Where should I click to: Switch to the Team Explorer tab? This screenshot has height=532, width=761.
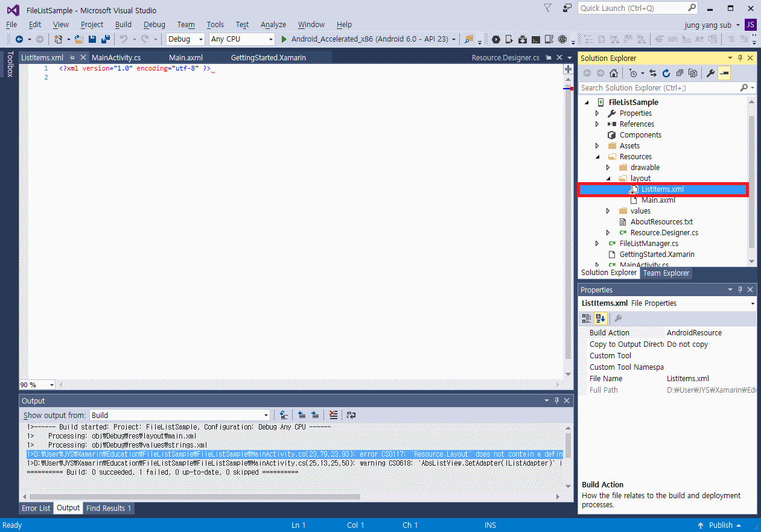pyautogui.click(x=666, y=273)
